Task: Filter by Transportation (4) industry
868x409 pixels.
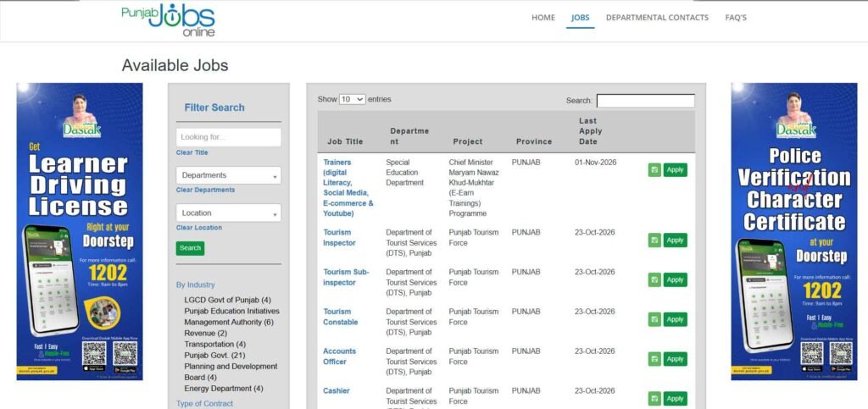Action: tap(214, 345)
